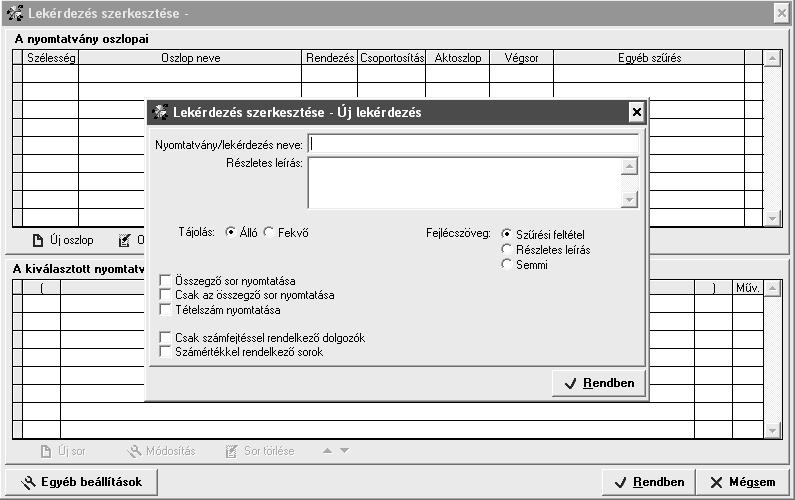795x500 pixels.
Task: Click the lower table scroll up arrow
Action: pos(772,289)
